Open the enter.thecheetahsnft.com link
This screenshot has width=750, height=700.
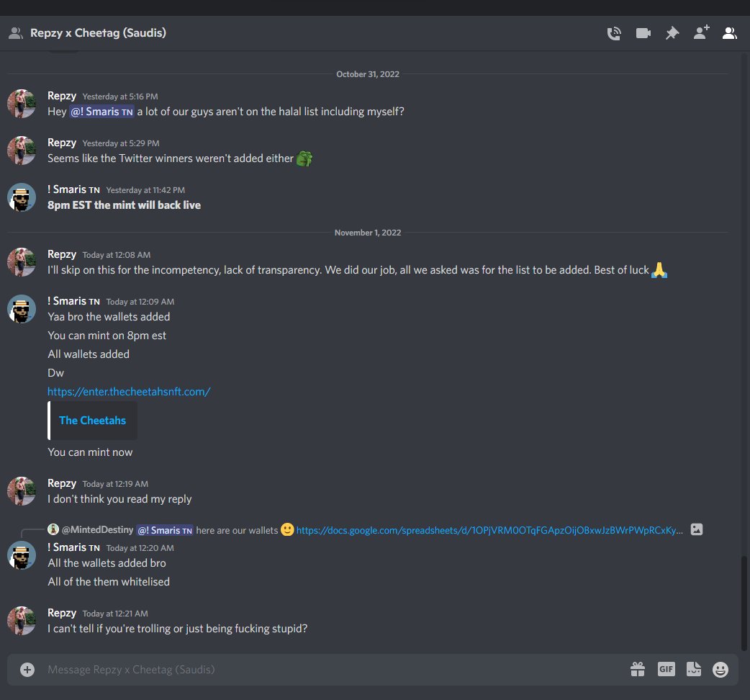click(x=129, y=391)
